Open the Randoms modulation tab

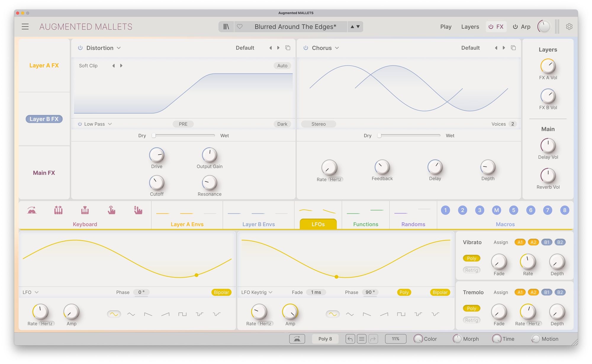pyautogui.click(x=413, y=224)
